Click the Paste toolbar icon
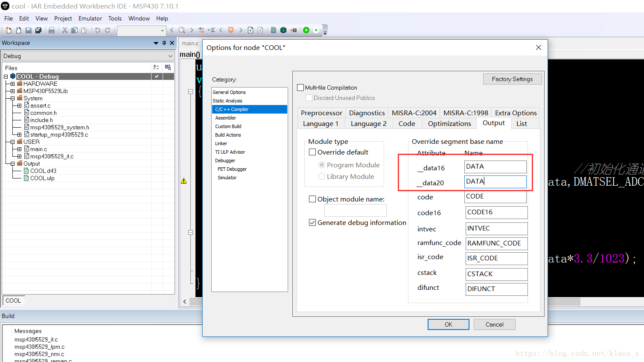 coord(84,30)
